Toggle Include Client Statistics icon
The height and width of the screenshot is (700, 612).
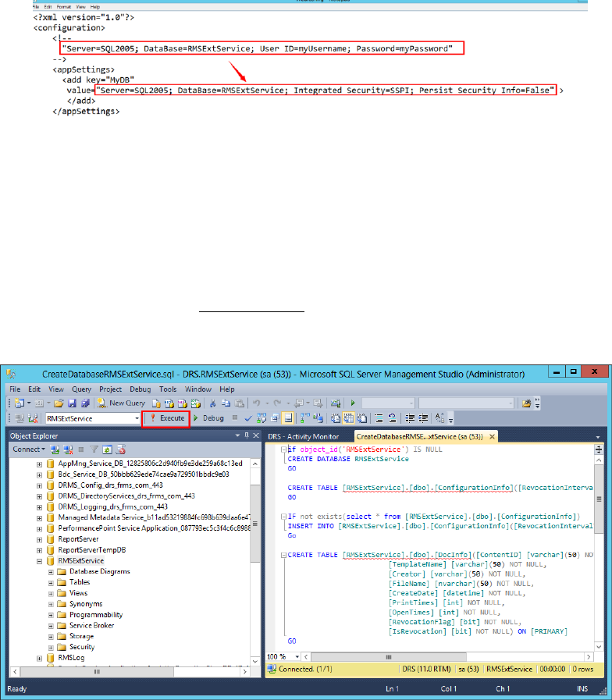318,418
